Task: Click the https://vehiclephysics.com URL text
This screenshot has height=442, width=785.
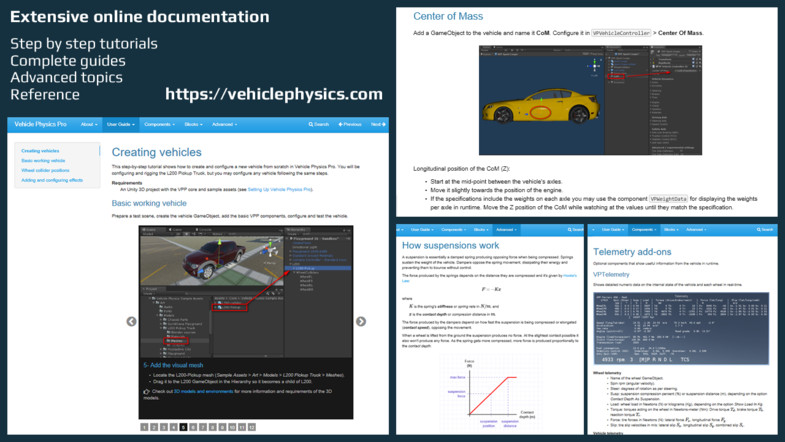Action: coord(274,94)
